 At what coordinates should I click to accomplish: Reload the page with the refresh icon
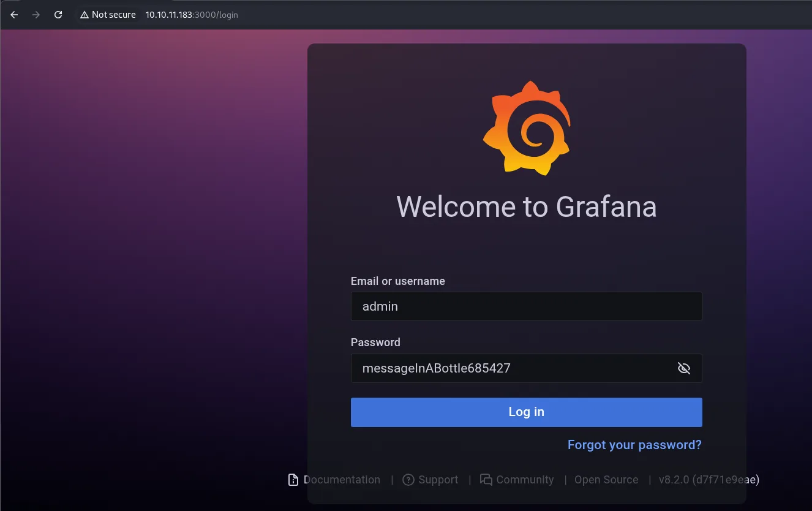[58, 15]
